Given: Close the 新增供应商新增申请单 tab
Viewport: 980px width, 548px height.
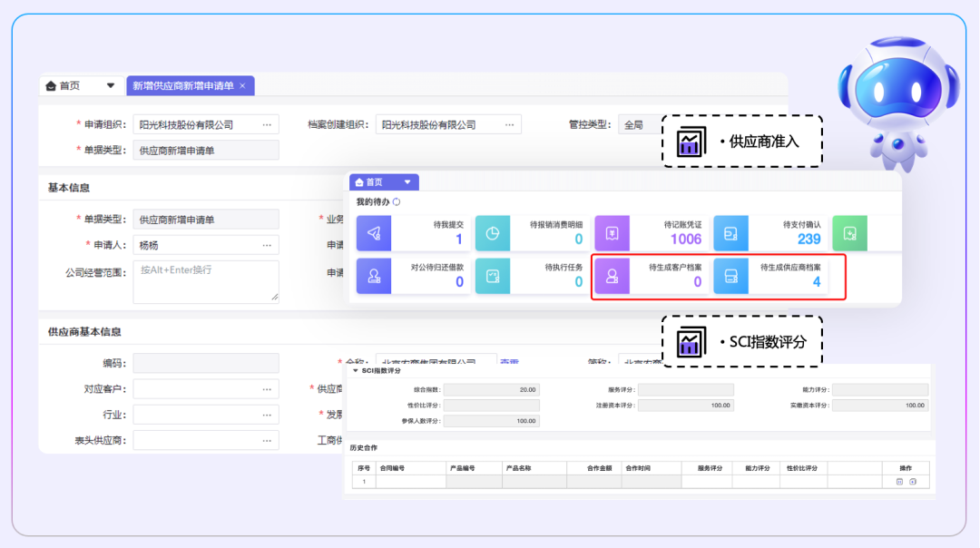Looking at the screenshot, I should coord(242,86).
